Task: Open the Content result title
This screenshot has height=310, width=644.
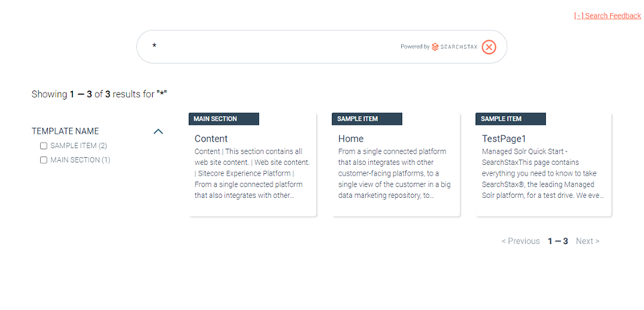Action: (211, 138)
